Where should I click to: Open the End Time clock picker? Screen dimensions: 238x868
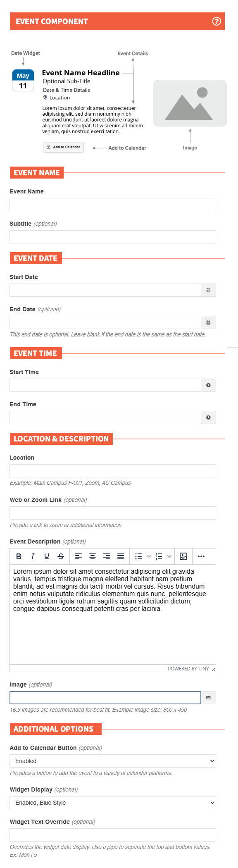coord(208,417)
